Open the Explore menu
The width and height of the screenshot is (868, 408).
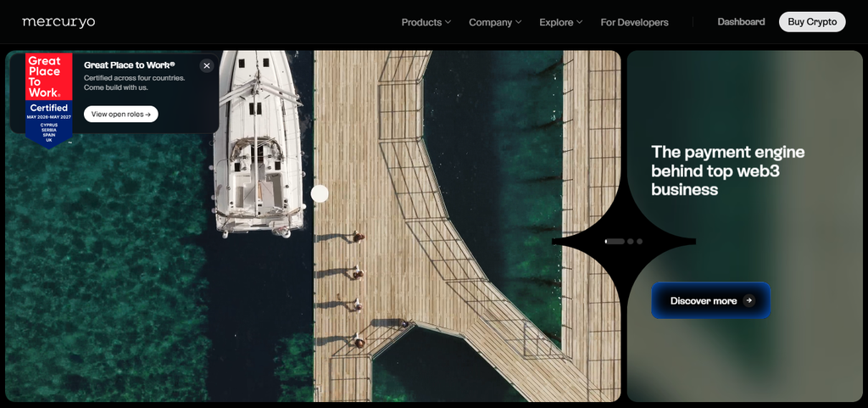tap(561, 22)
